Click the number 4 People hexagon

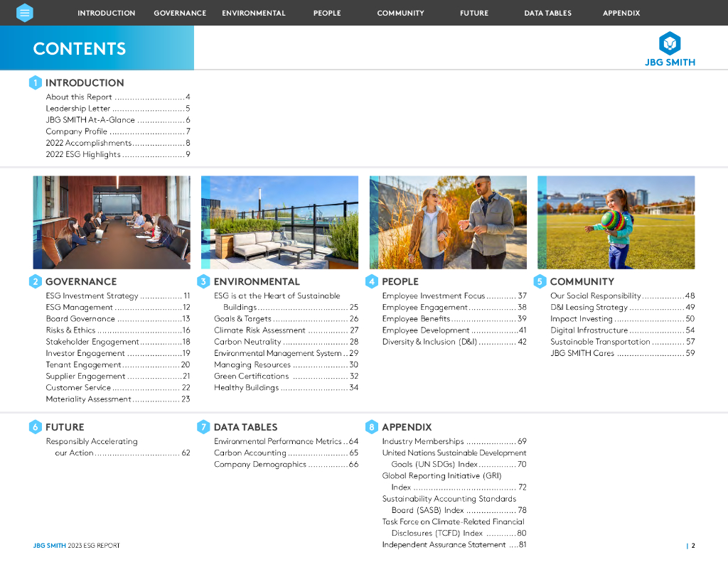[371, 281]
